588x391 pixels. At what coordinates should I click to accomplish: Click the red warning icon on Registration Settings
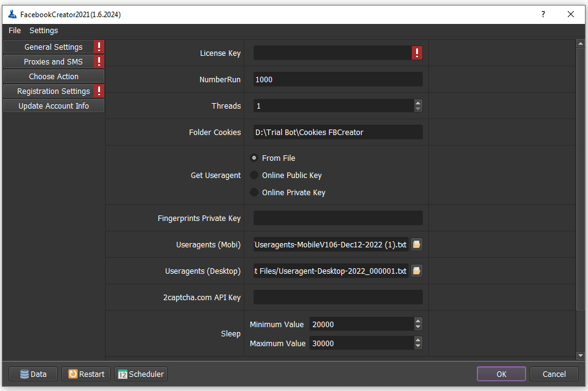coord(99,91)
